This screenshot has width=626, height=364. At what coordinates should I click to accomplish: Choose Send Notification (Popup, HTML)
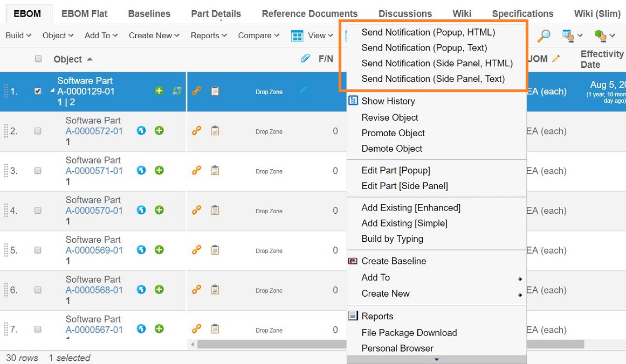click(428, 32)
